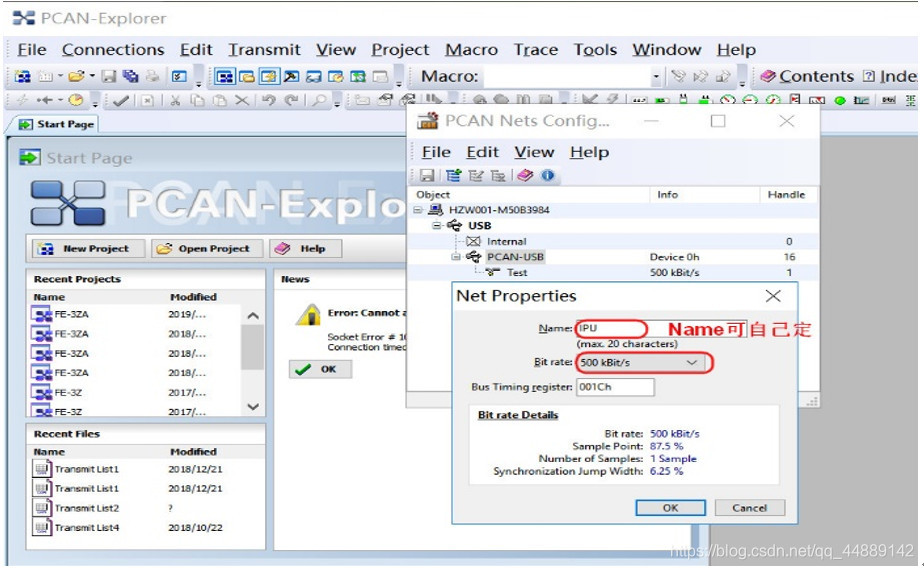Click the window icon with pickaxe tool
The width and height of the screenshot is (924, 570).
point(291,77)
